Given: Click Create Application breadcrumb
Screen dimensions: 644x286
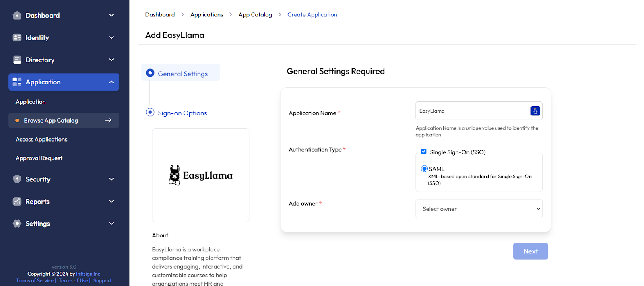Looking at the screenshot, I should pyautogui.click(x=312, y=14).
